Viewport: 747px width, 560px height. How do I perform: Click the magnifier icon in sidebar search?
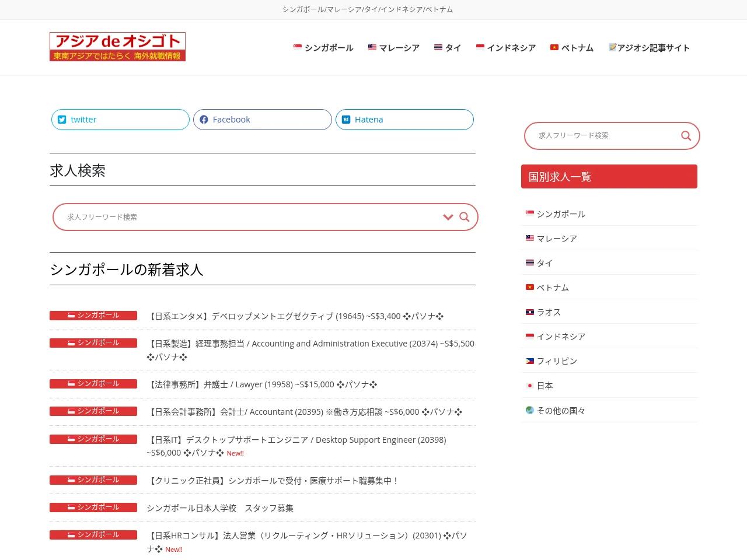pyautogui.click(x=686, y=136)
